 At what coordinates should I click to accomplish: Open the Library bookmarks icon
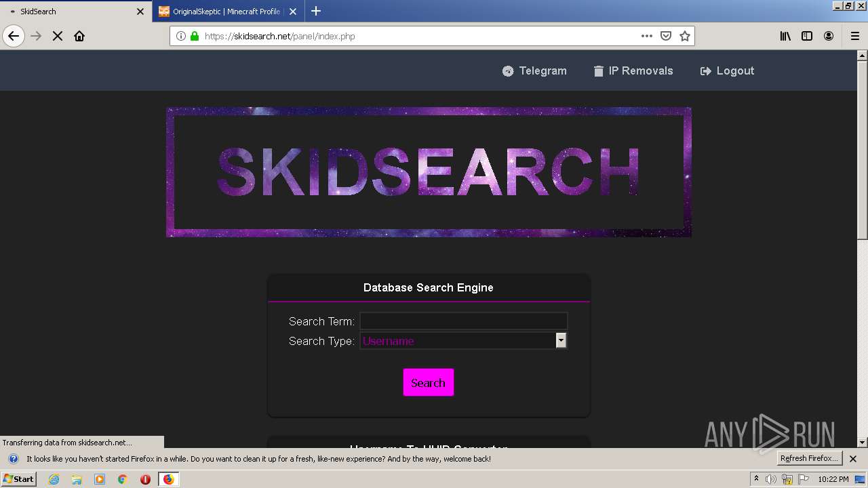point(785,36)
